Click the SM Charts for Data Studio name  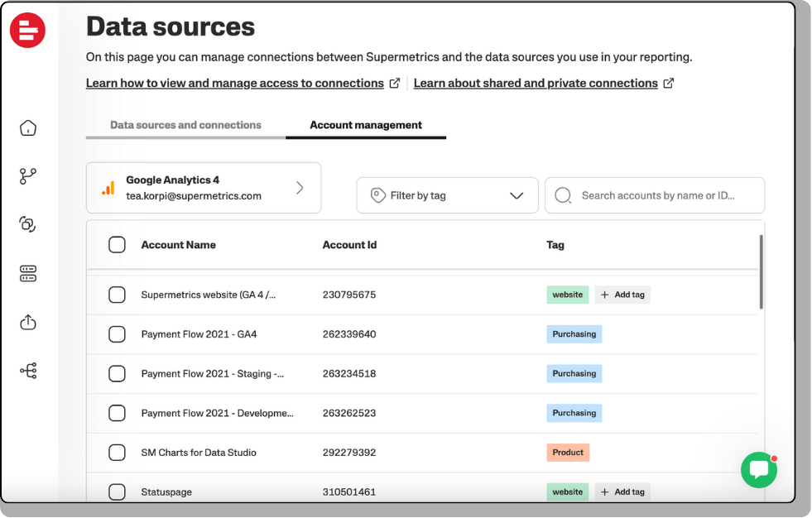[x=199, y=453]
